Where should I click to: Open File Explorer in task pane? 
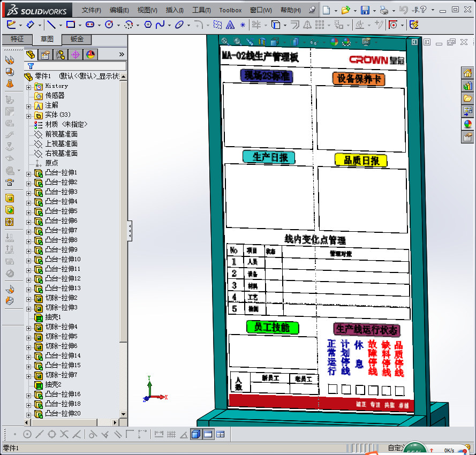468,98
